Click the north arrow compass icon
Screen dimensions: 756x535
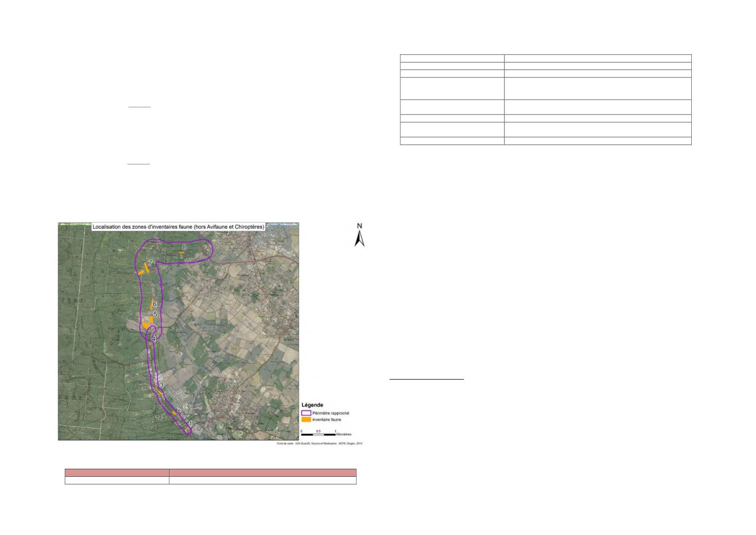pos(359,235)
